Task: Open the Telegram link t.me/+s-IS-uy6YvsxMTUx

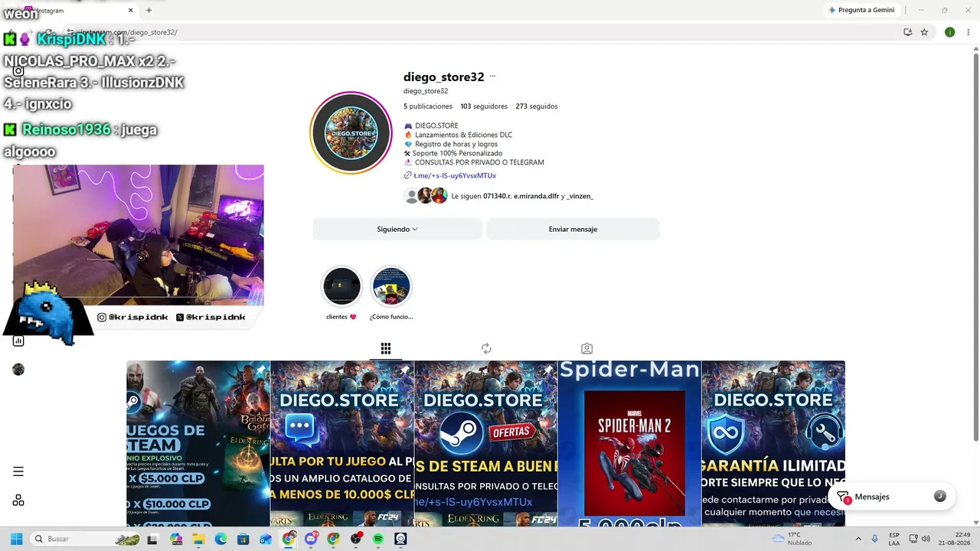Action: pos(454,176)
